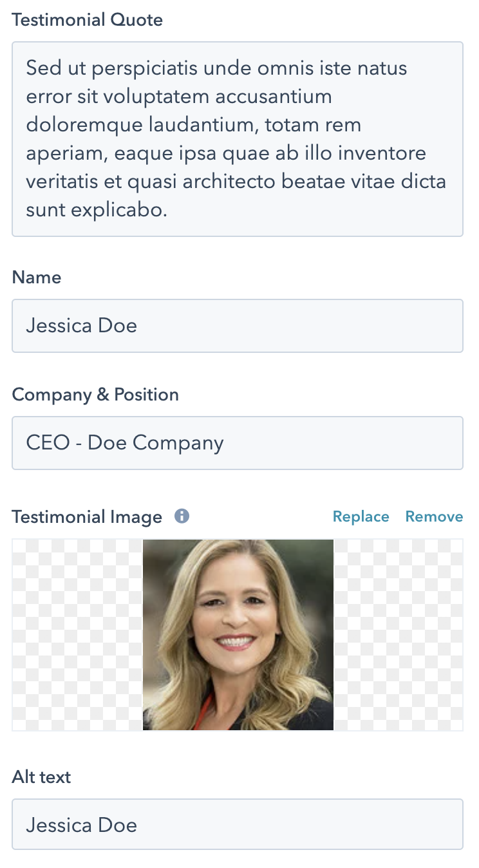Click the Testimonial Image heading text

coord(86,516)
